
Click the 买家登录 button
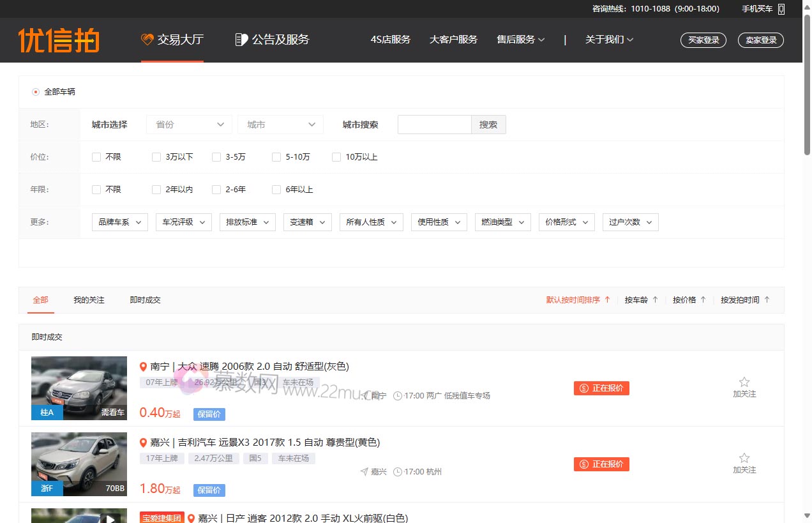click(703, 40)
